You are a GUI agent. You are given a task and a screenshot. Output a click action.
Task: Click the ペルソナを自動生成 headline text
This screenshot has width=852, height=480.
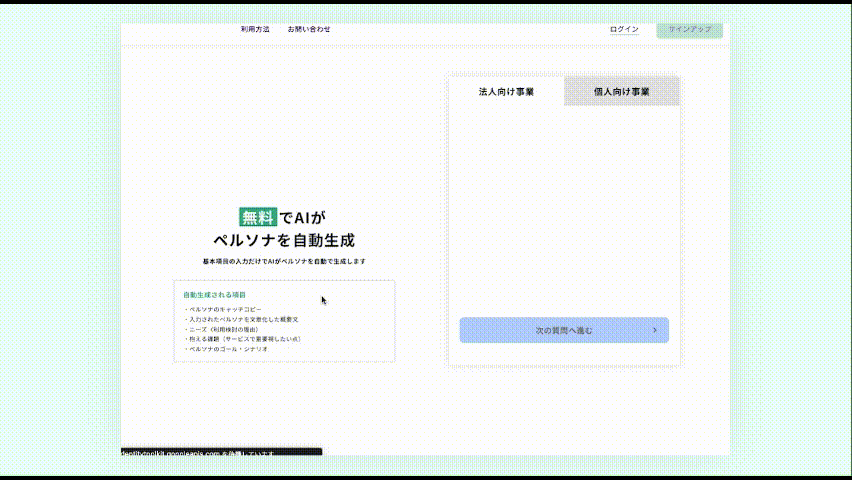pos(284,240)
